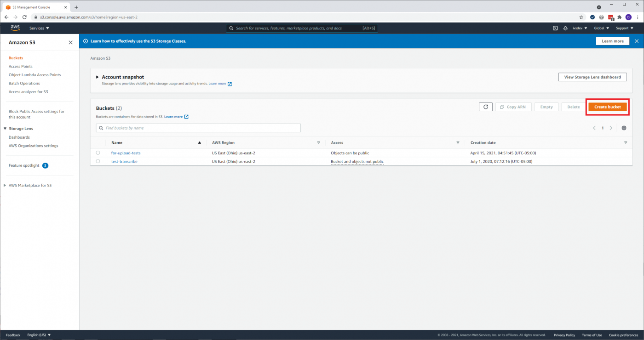644x340 pixels.
Task: Open Cookie preferences footer link
Action: click(x=623, y=335)
